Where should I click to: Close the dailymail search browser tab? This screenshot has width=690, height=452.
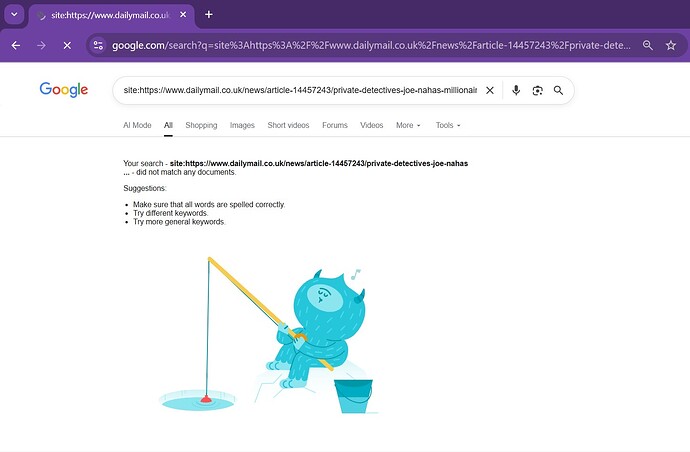183,15
